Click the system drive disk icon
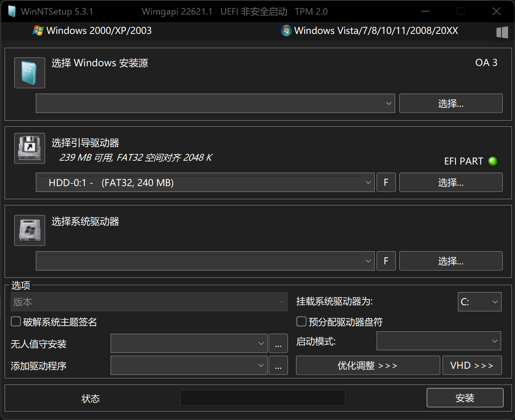This screenshot has height=420, width=515. click(x=30, y=230)
